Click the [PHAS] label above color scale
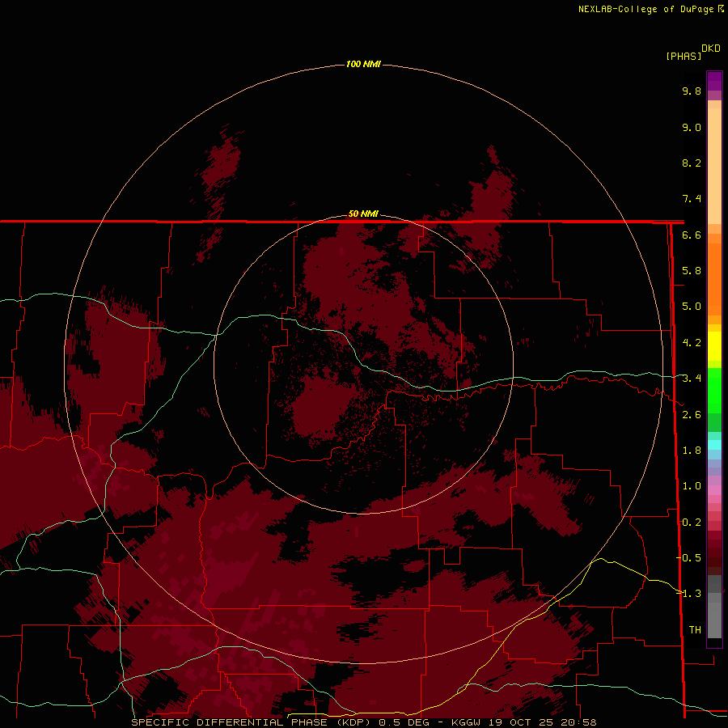Screen dimensions: 728x728 click(684, 56)
